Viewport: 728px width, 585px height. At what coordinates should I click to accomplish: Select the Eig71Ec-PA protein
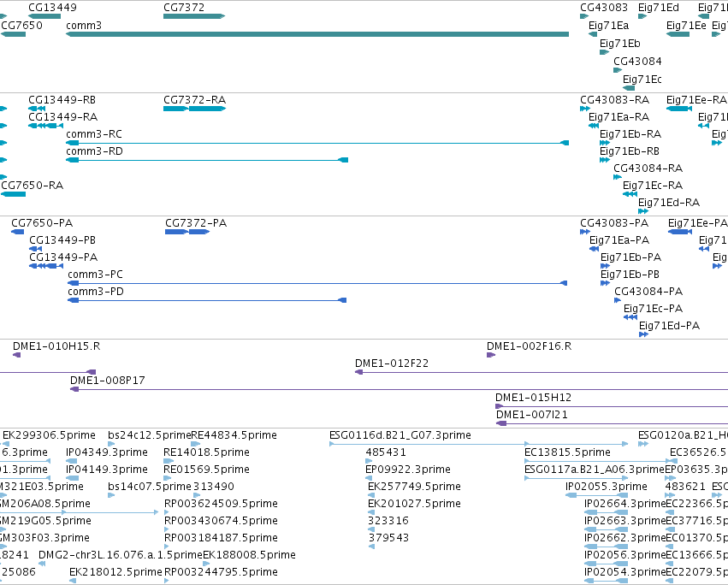point(630,317)
